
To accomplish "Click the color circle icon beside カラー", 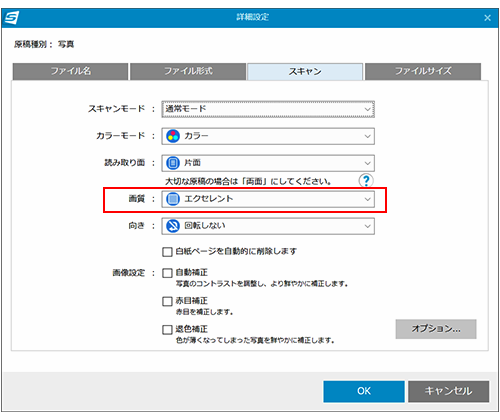I will pyautogui.click(x=173, y=136).
